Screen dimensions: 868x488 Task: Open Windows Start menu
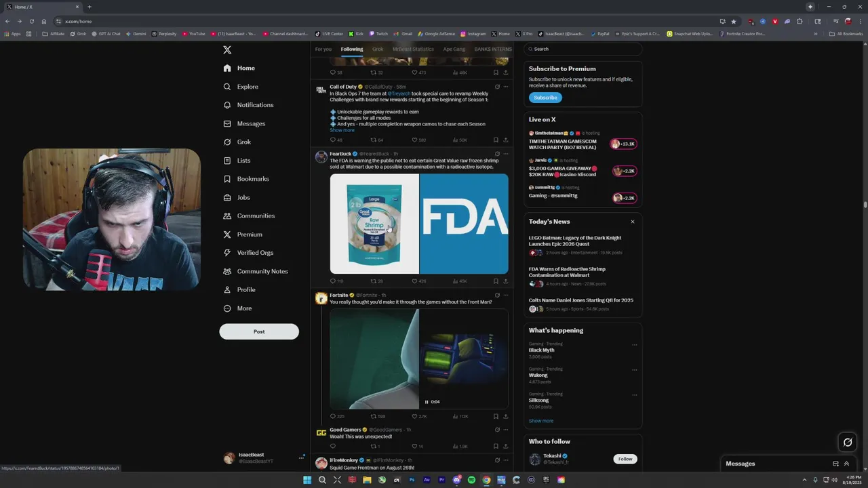307,480
